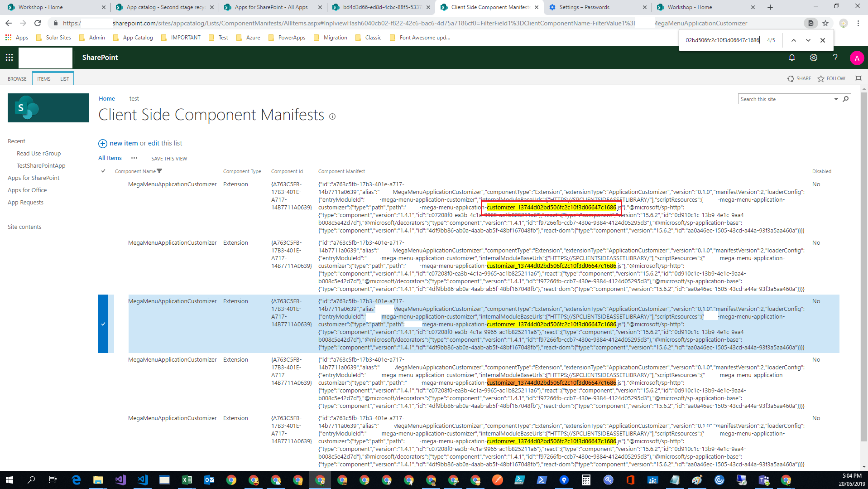Open Site contents in sidebar
Viewport: 868px width, 489px height.
click(x=24, y=227)
